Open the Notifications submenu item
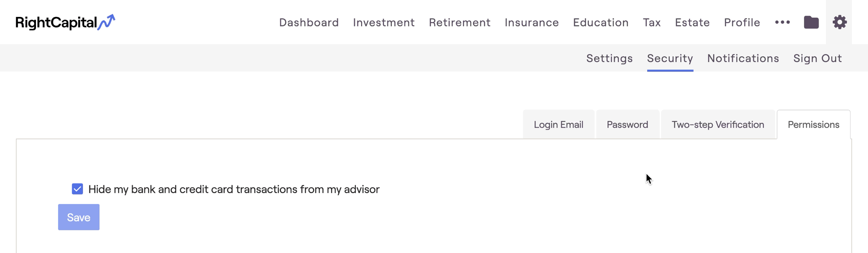The width and height of the screenshot is (868, 253). click(743, 58)
